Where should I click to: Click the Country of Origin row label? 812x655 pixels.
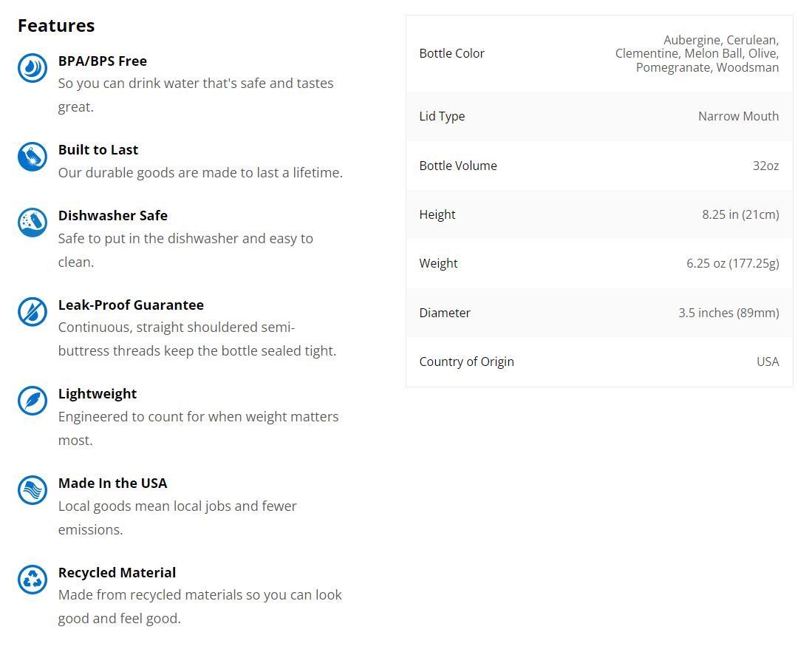click(467, 362)
